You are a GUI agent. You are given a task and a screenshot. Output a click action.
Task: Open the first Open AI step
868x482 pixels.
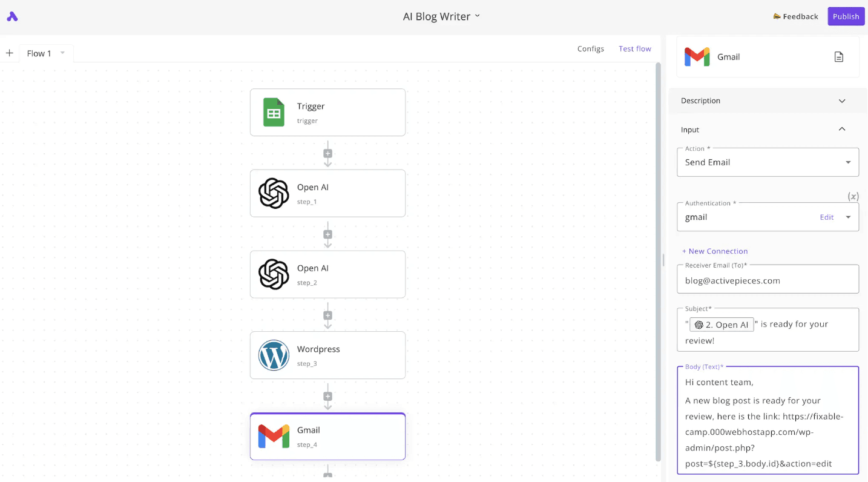click(x=327, y=193)
